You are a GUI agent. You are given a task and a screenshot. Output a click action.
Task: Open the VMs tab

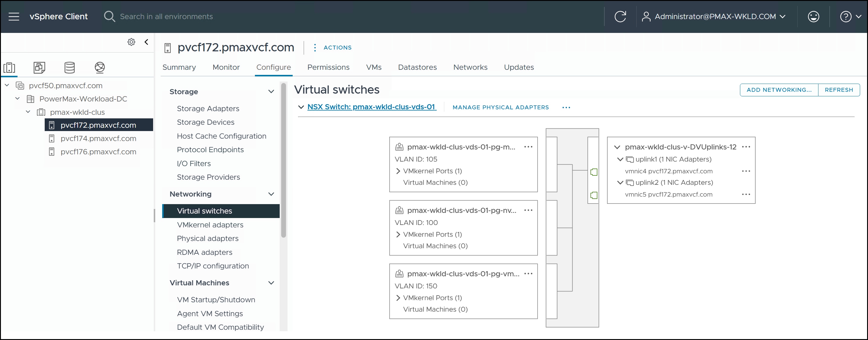click(x=374, y=67)
